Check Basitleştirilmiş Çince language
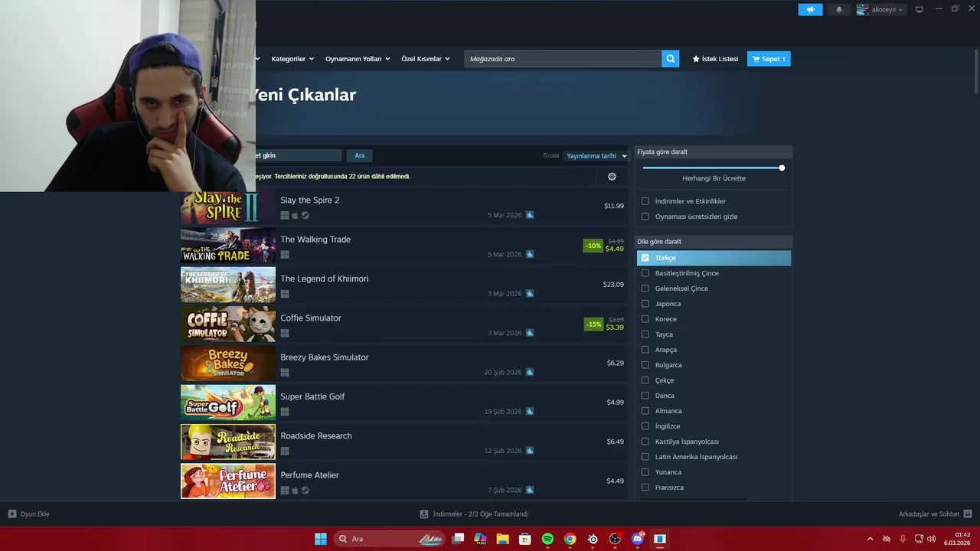This screenshot has width=980, height=551. 645,273
